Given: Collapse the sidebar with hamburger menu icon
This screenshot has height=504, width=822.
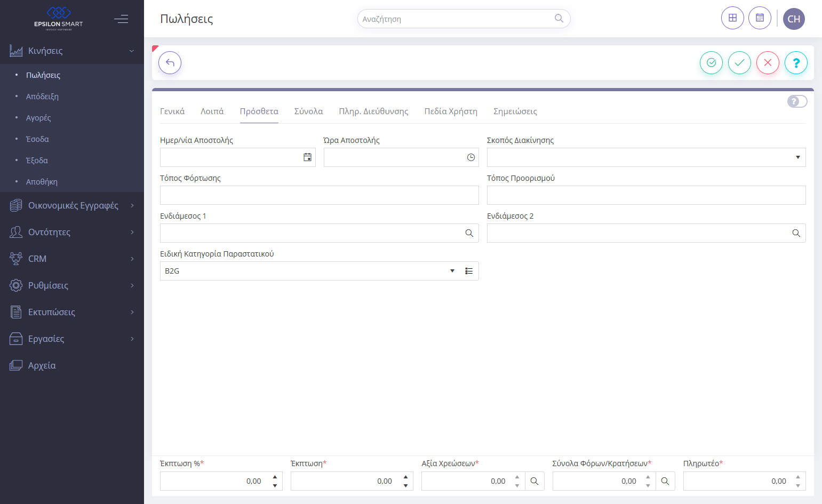Looking at the screenshot, I should (121, 19).
